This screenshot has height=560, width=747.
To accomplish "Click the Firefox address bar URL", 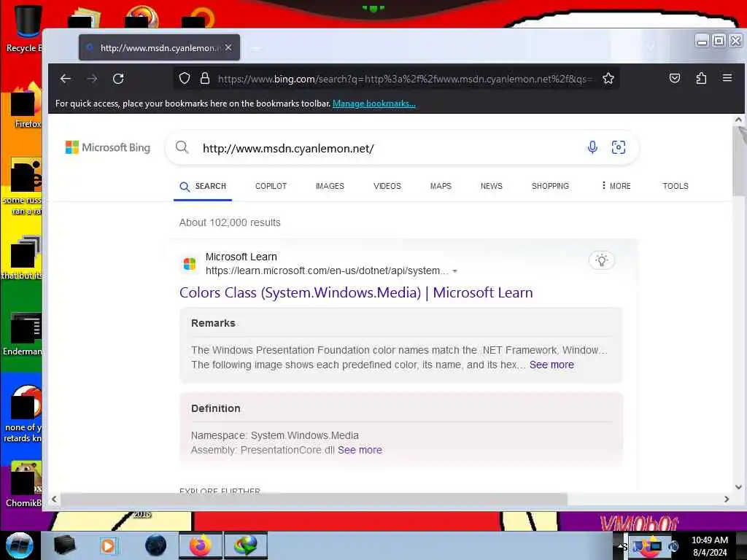I will pyautogui.click(x=405, y=79).
